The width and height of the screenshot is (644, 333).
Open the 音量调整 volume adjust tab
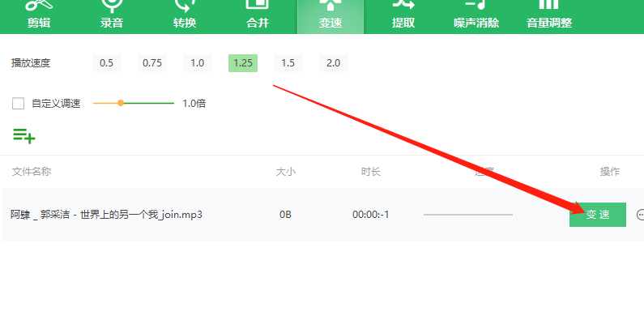pyautogui.click(x=549, y=16)
